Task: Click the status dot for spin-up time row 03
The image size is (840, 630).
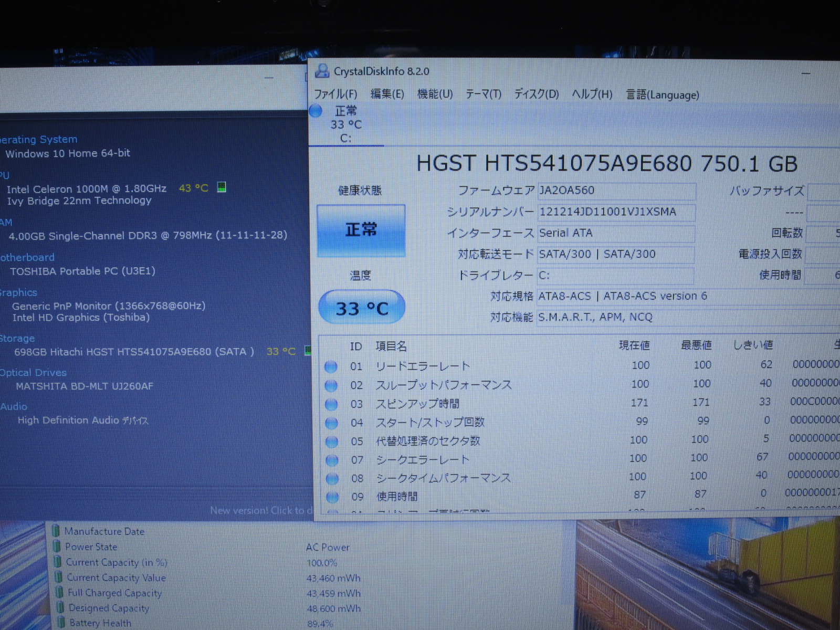Action: (331, 404)
